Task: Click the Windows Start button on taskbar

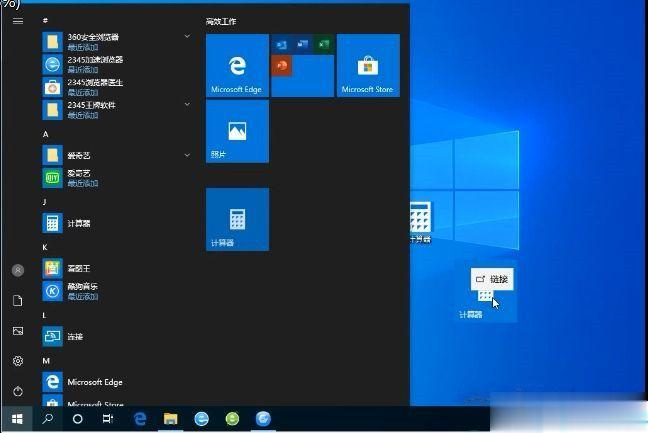Action: pyautogui.click(x=17, y=419)
